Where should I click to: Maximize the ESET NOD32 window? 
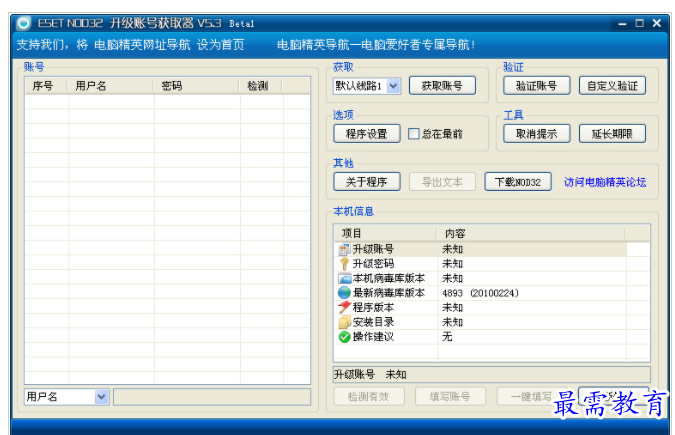(x=640, y=23)
